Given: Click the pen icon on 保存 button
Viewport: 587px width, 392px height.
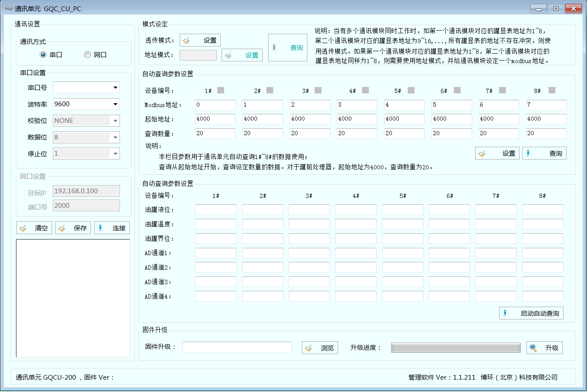Looking at the screenshot, I should coord(62,228).
